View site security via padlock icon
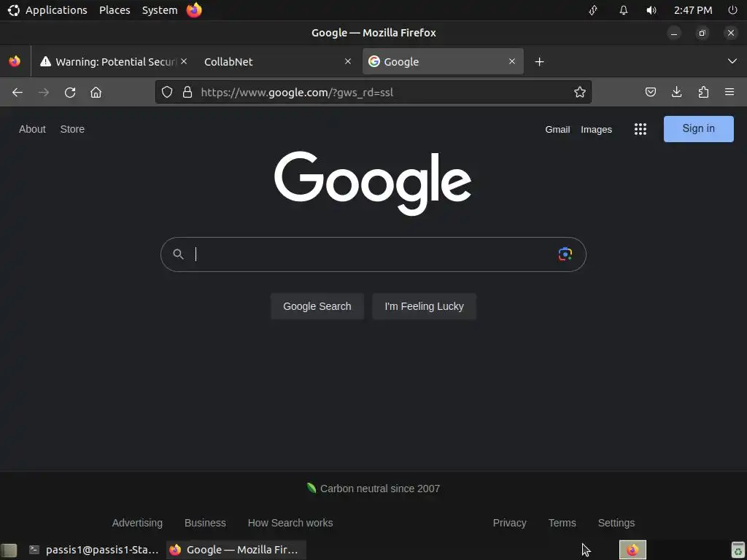747x560 pixels. (187, 92)
